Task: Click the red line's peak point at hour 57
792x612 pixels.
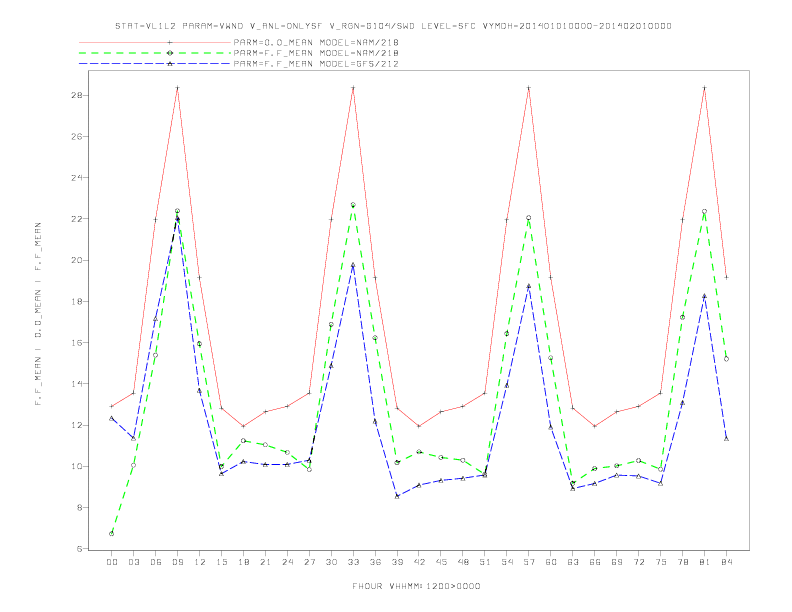Action: click(529, 88)
